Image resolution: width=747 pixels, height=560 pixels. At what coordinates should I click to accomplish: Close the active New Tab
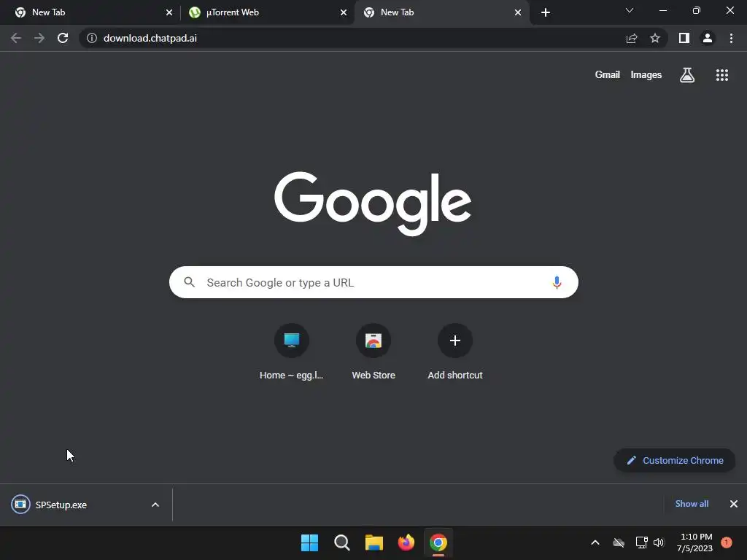(x=518, y=12)
